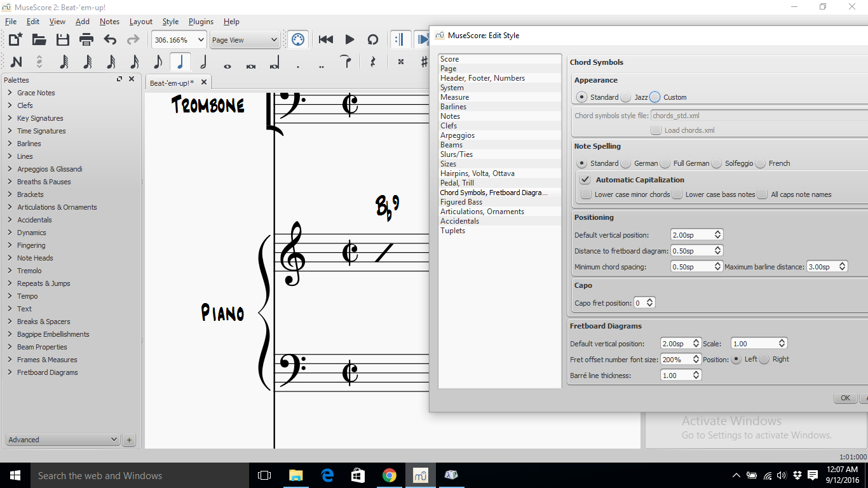Undock the Palettes panel
Viewport: 868px width, 488px height.
tap(119, 79)
